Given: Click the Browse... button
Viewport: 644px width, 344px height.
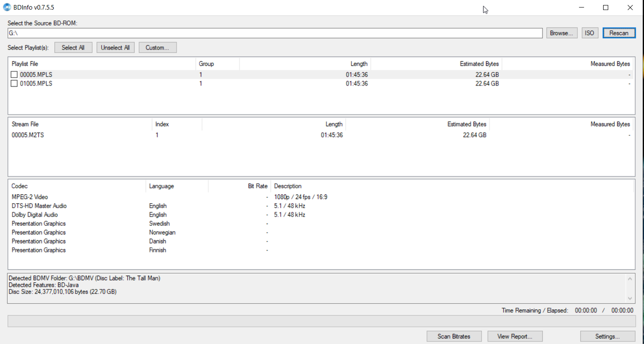Looking at the screenshot, I should (561, 33).
